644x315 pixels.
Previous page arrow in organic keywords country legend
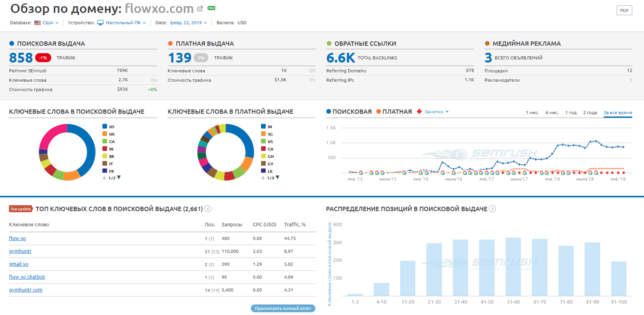tap(104, 177)
